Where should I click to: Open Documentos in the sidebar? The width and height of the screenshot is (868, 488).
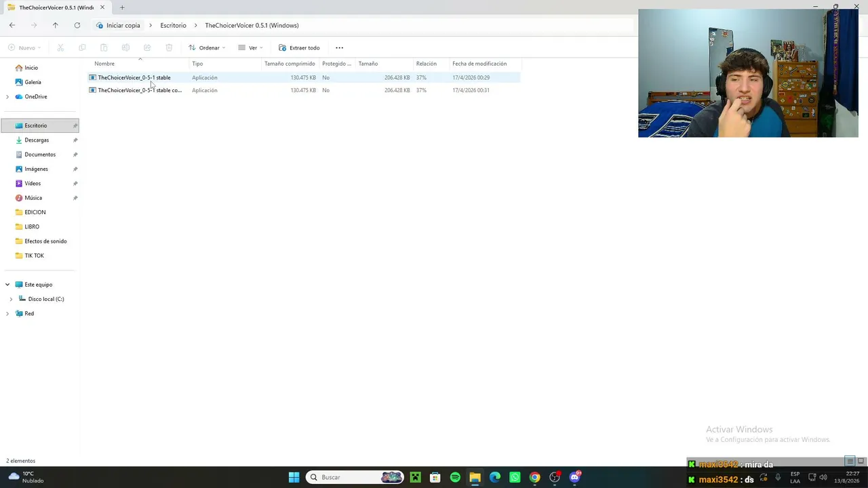40,155
